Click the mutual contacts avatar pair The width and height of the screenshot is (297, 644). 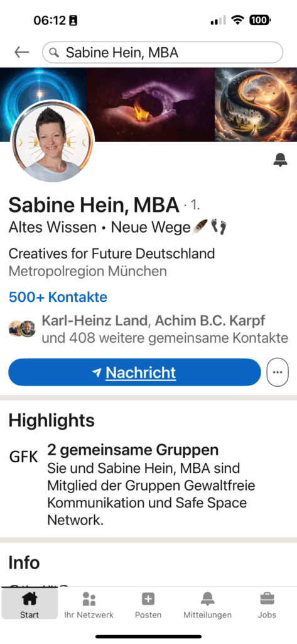point(22,329)
